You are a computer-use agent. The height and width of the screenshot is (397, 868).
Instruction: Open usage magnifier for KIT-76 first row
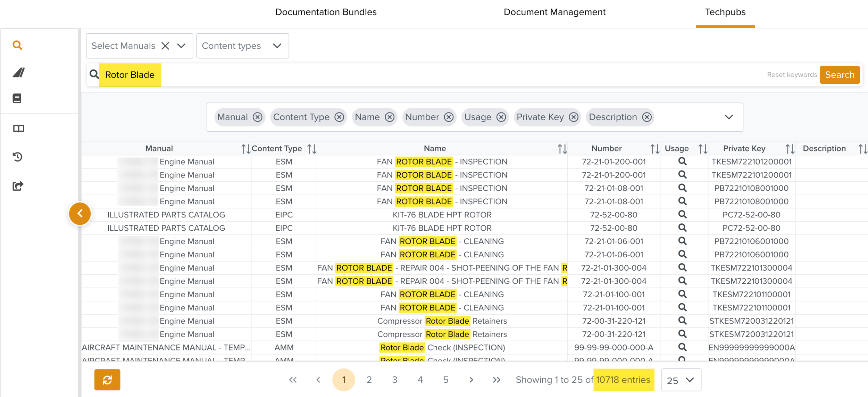coord(682,215)
